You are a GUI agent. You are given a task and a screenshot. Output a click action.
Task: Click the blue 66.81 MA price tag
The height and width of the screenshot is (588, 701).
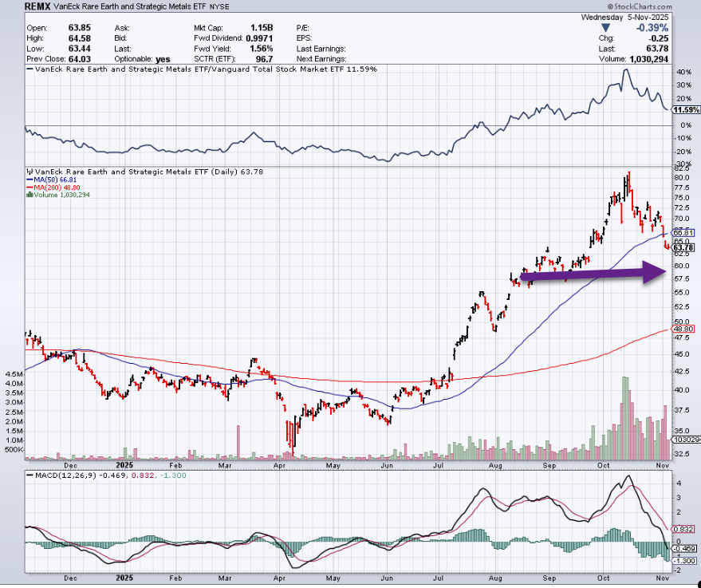[x=684, y=232]
